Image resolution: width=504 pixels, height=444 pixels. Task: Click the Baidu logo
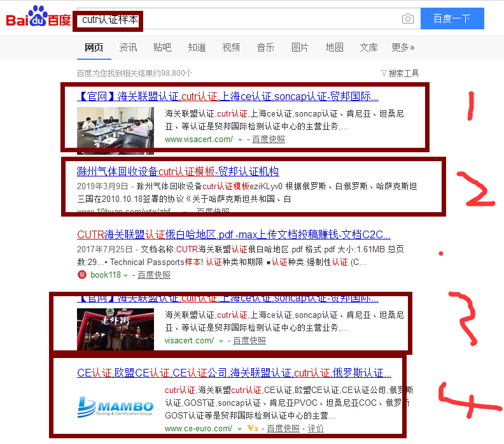(x=38, y=17)
